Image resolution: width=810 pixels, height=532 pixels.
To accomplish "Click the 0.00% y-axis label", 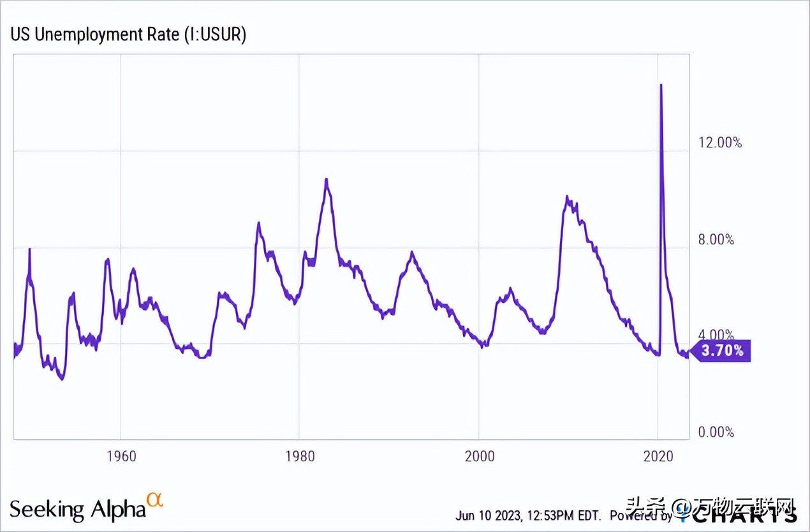I will (716, 432).
